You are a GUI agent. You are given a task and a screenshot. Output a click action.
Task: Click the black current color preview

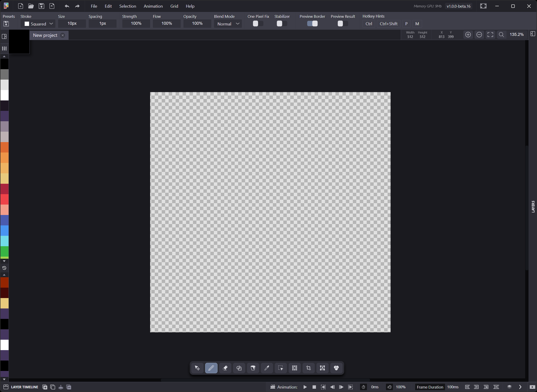click(x=19, y=42)
